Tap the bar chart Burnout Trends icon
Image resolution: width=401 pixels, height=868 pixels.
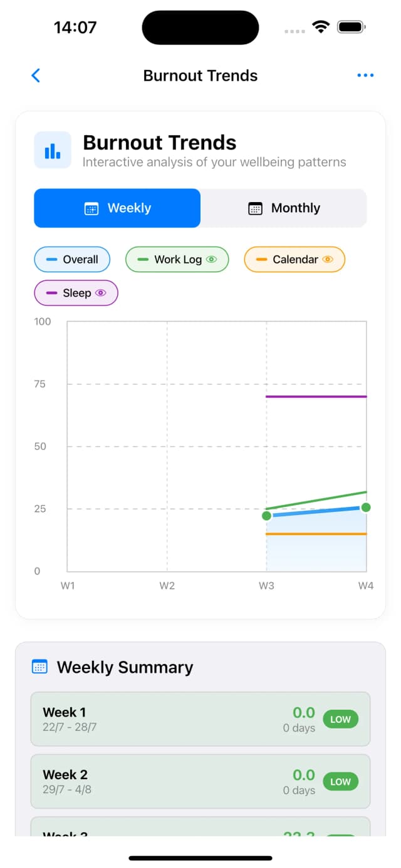53,150
